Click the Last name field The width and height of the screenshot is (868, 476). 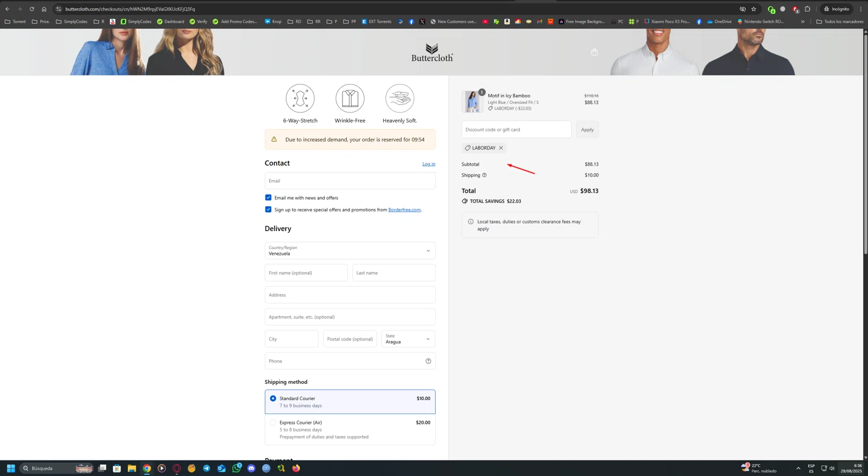[x=394, y=273]
